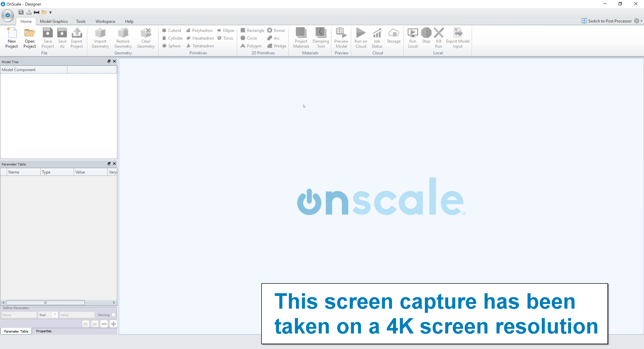Click the parameter Value input field

[x=77, y=315]
